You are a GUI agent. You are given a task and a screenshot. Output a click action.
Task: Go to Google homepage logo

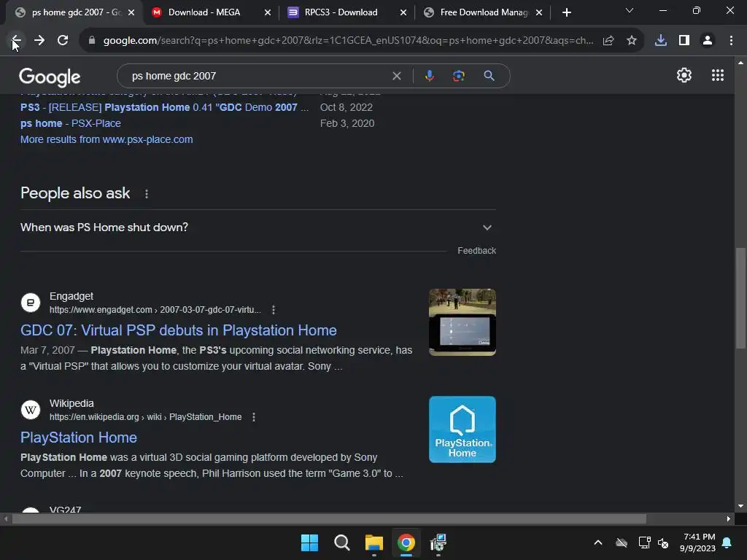pyautogui.click(x=50, y=77)
